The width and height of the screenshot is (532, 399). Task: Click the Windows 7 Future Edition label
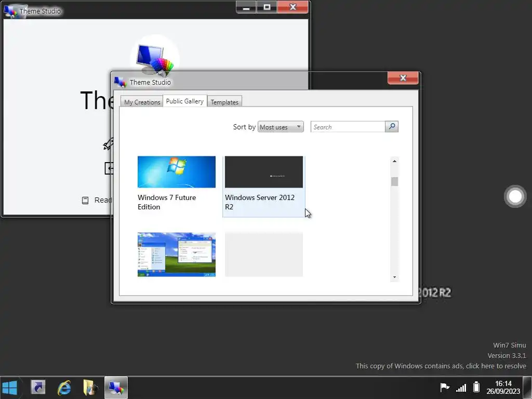(x=167, y=202)
